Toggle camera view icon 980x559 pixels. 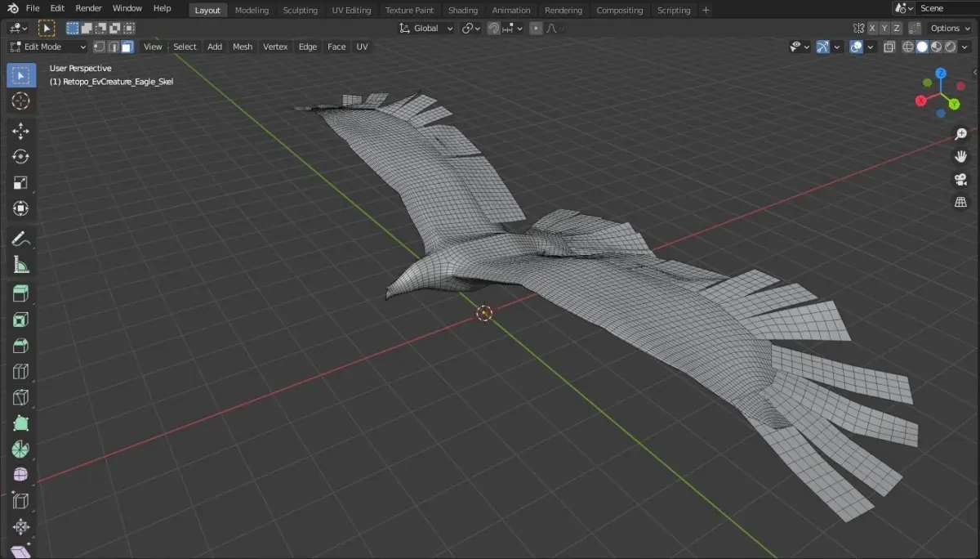[x=960, y=180]
